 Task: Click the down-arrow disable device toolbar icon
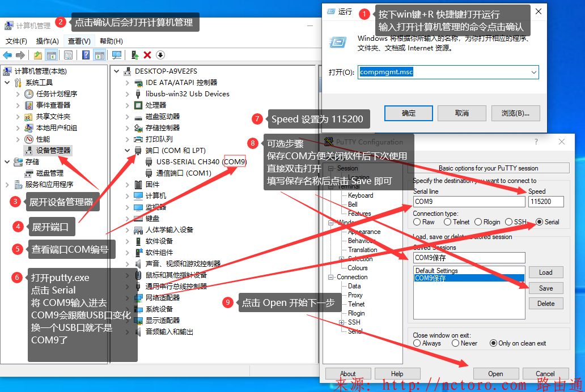click(160, 55)
